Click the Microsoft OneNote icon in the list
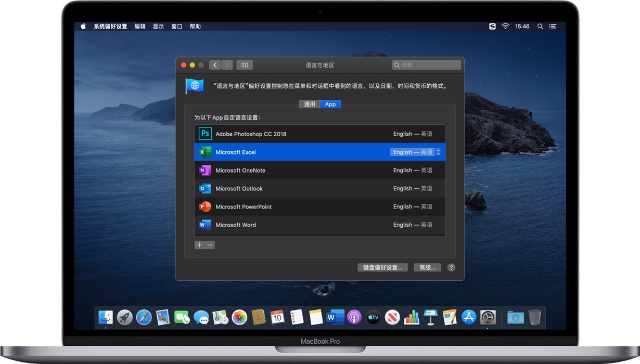The image size is (640, 364). [205, 170]
